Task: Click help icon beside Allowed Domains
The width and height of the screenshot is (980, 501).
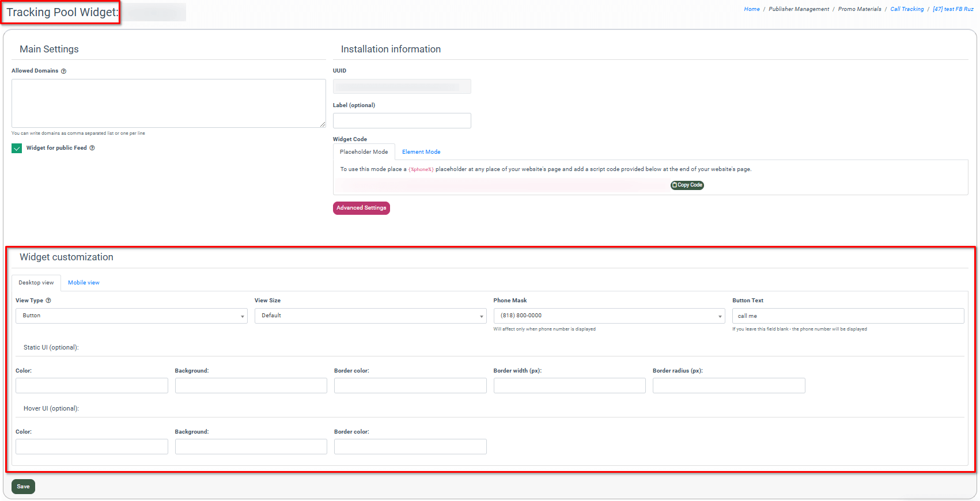Action: point(63,71)
